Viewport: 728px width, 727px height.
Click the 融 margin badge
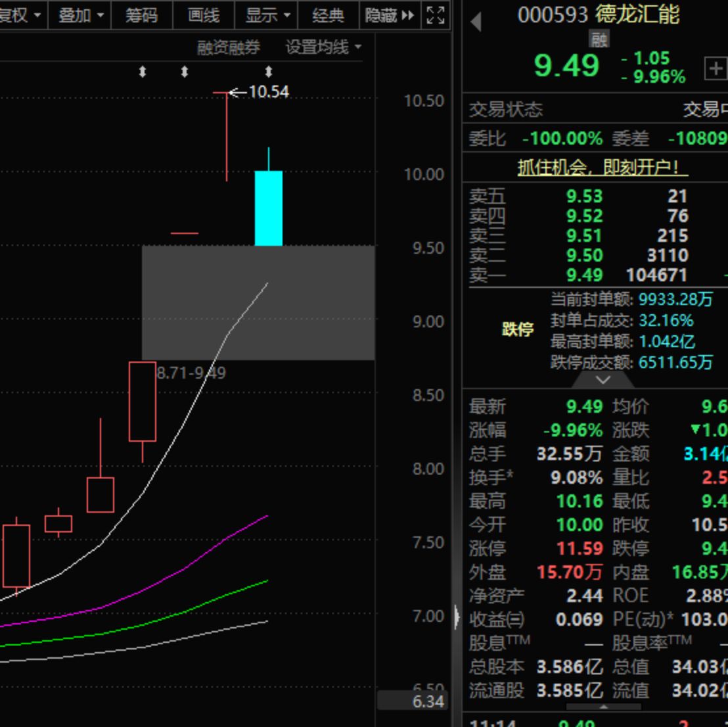point(599,39)
